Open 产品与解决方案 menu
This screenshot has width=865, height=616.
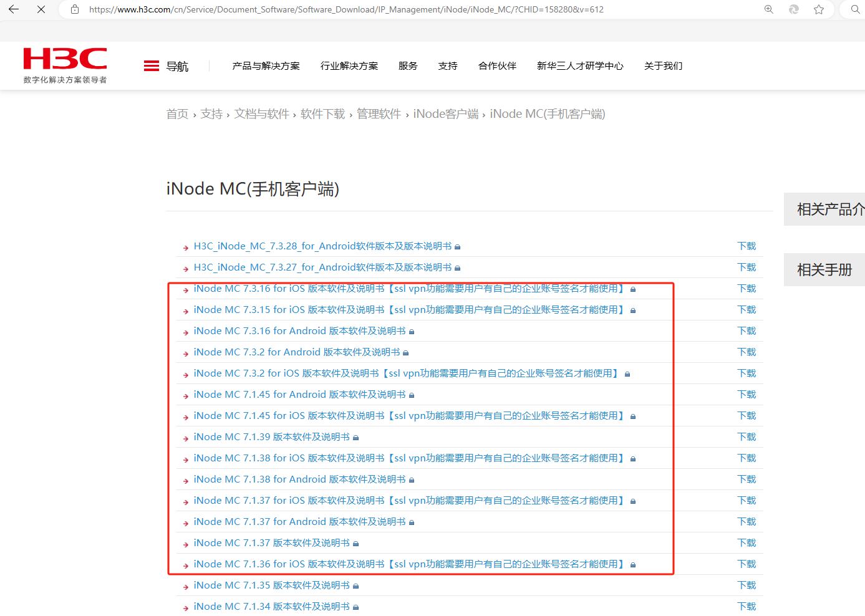[266, 66]
